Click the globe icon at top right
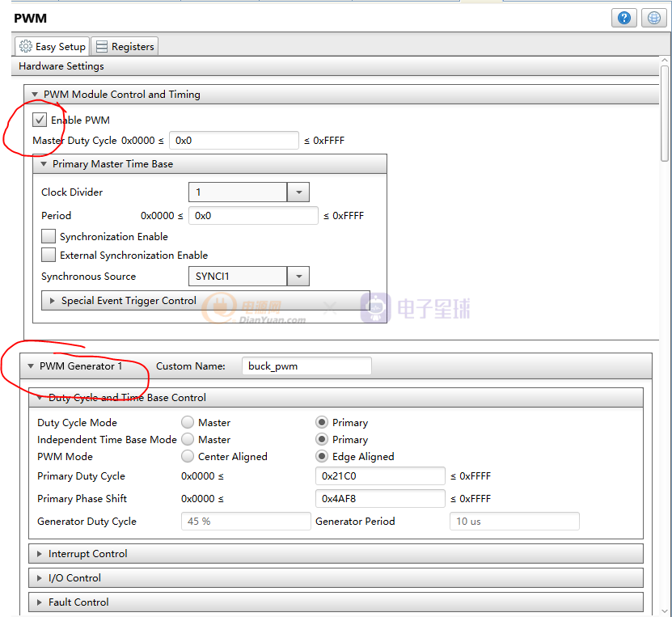Image resolution: width=672 pixels, height=617 pixels. pos(653,18)
